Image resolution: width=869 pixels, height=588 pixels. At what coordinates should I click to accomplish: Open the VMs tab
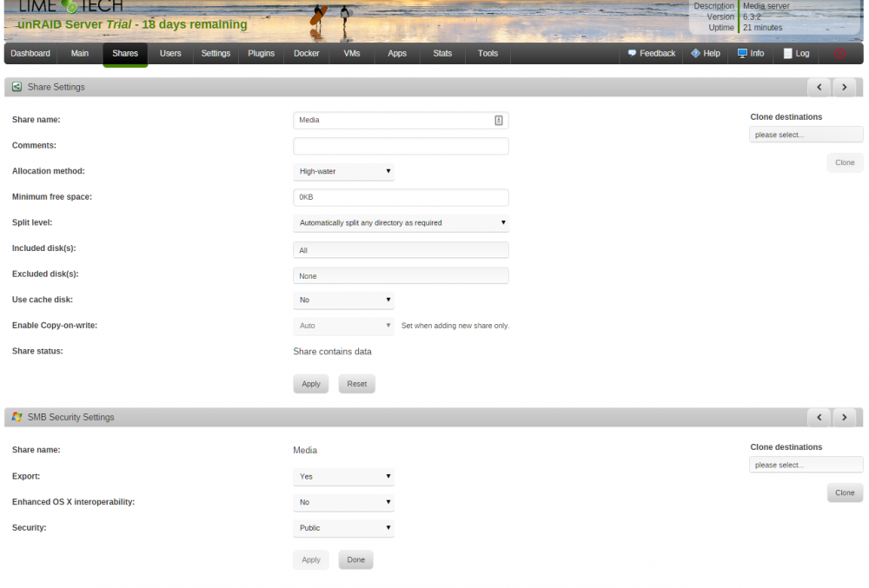[x=352, y=54]
